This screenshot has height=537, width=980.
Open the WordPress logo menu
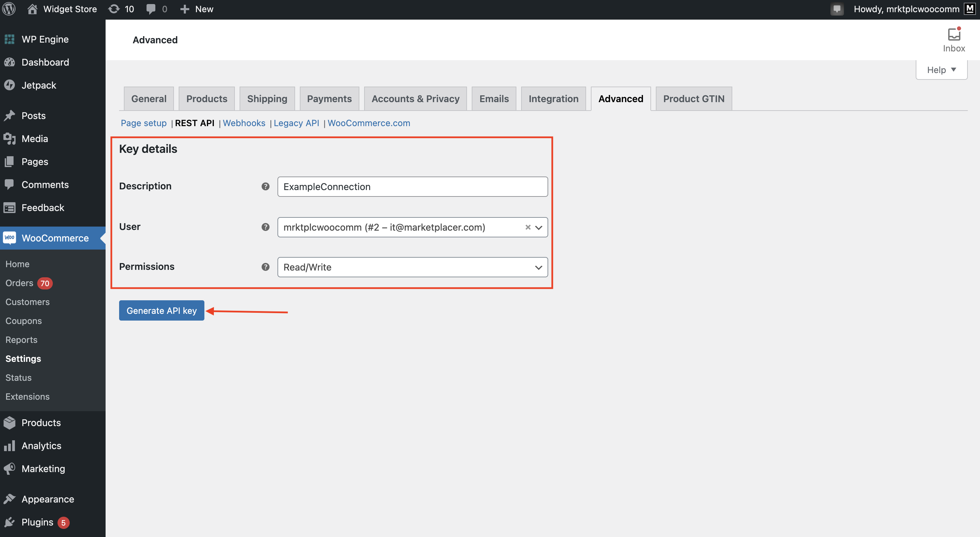coord(9,9)
